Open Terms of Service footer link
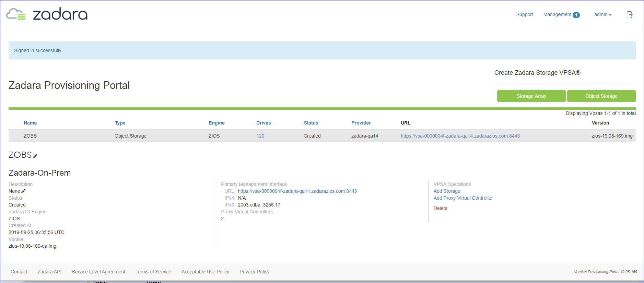644x283 pixels. click(x=153, y=272)
